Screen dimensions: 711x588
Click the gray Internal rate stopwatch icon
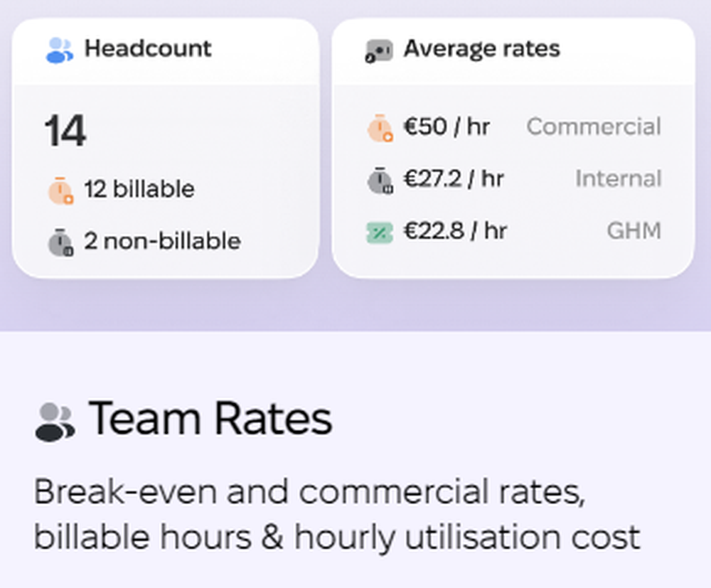pos(380,180)
